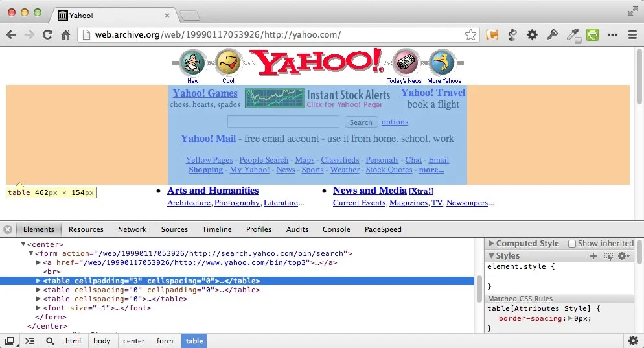Undock DevTools with dock icon
This screenshot has height=348, width=644.
pyautogui.click(x=10, y=341)
